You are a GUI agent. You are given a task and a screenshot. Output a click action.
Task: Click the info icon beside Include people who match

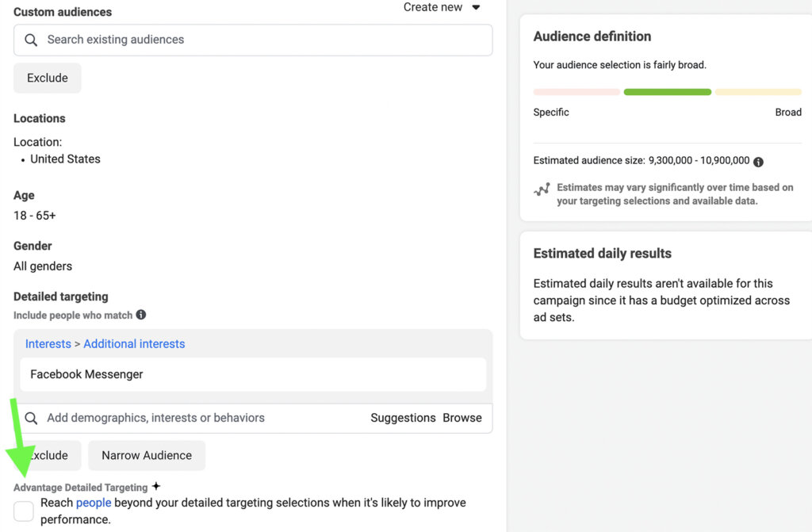pos(140,315)
